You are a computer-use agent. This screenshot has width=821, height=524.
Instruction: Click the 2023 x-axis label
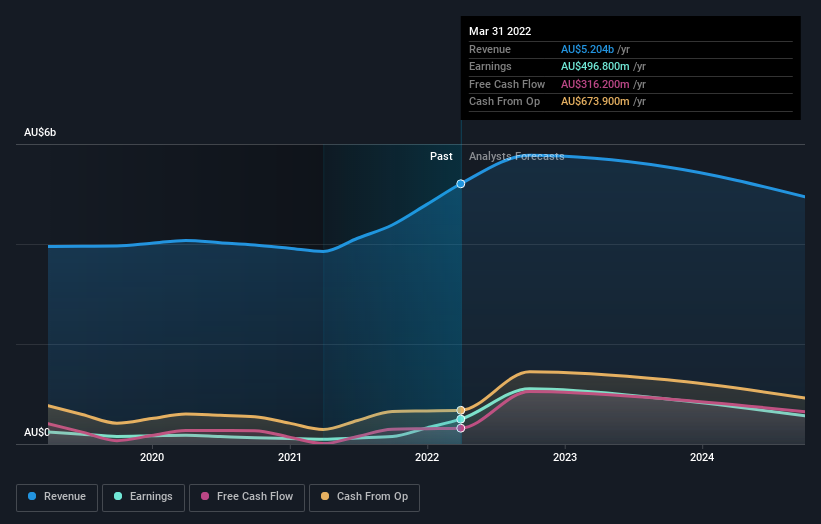(x=565, y=458)
